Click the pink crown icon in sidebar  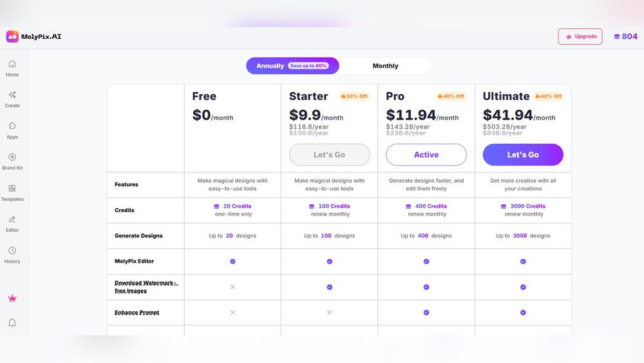click(12, 298)
